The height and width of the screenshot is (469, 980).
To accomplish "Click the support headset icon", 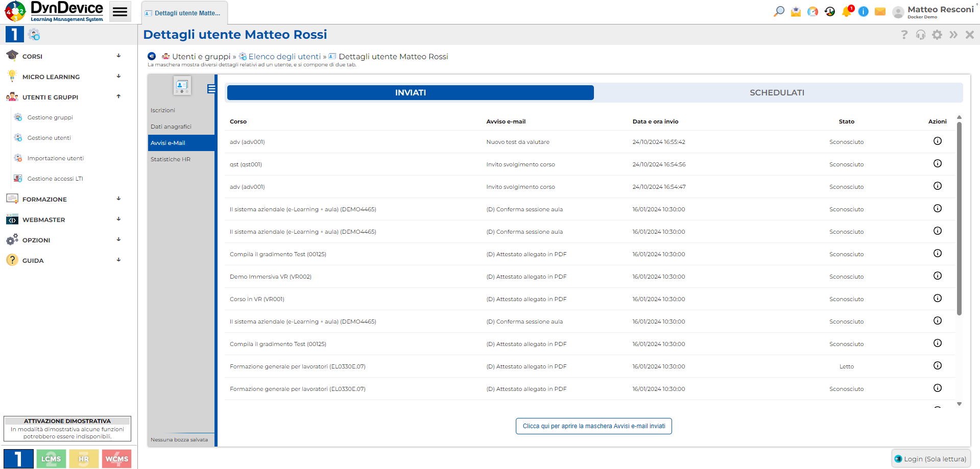I will tap(921, 35).
